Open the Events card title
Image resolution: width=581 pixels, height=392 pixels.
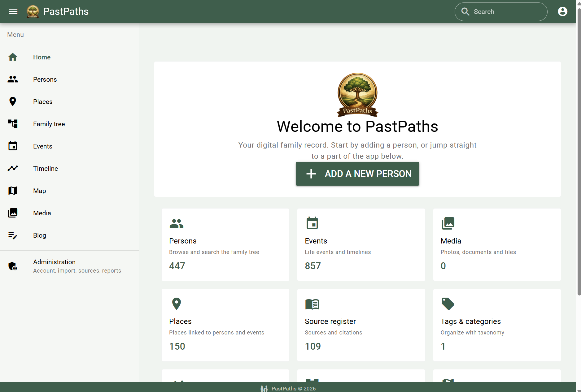316,241
